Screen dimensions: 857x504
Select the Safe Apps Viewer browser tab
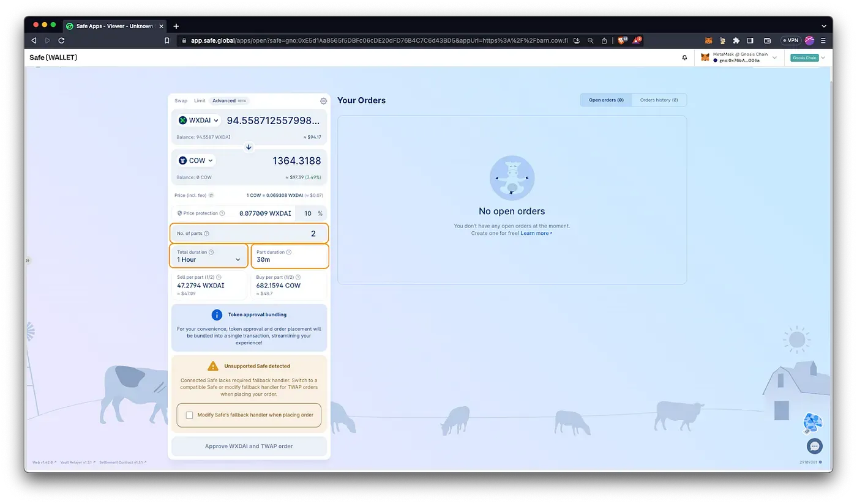(113, 26)
